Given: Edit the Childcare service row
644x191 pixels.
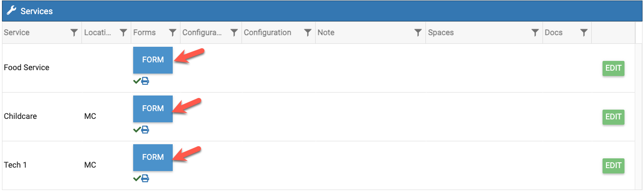Looking at the screenshot, I should (x=613, y=117).
